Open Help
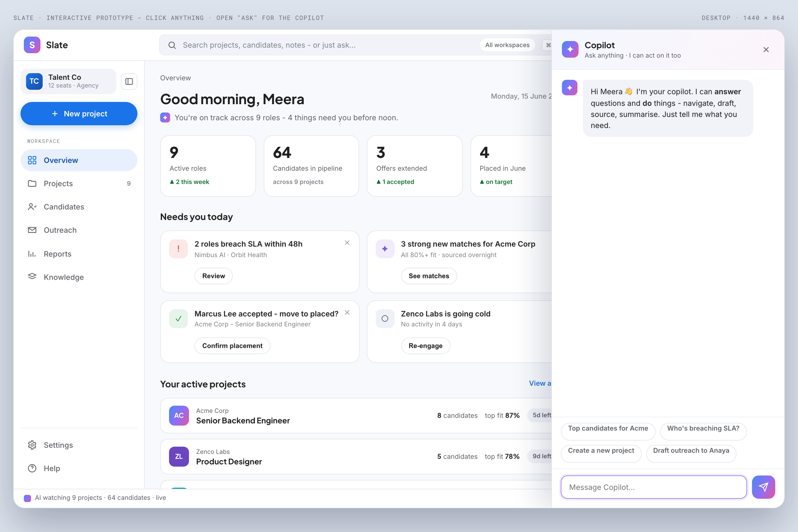This screenshot has width=798, height=532. click(x=79, y=468)
